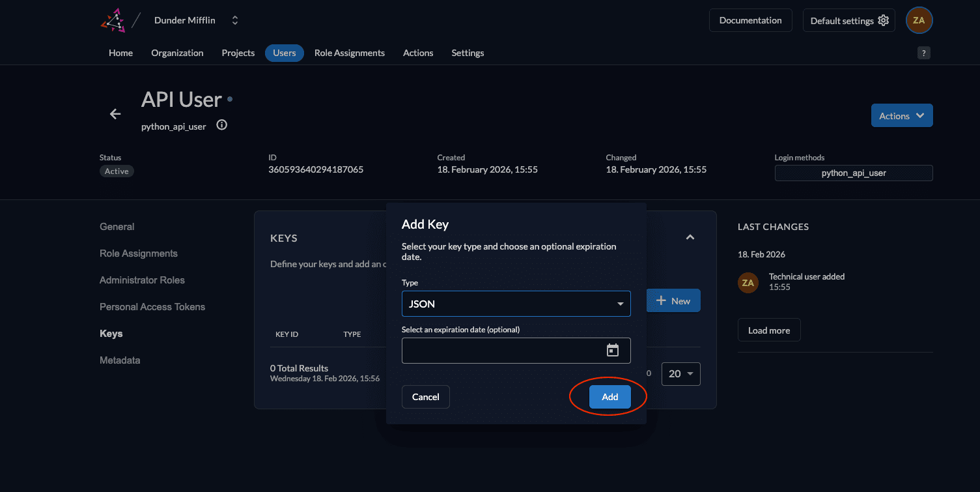
Task: Click the gear icon in Default settings
Action: 883,20
